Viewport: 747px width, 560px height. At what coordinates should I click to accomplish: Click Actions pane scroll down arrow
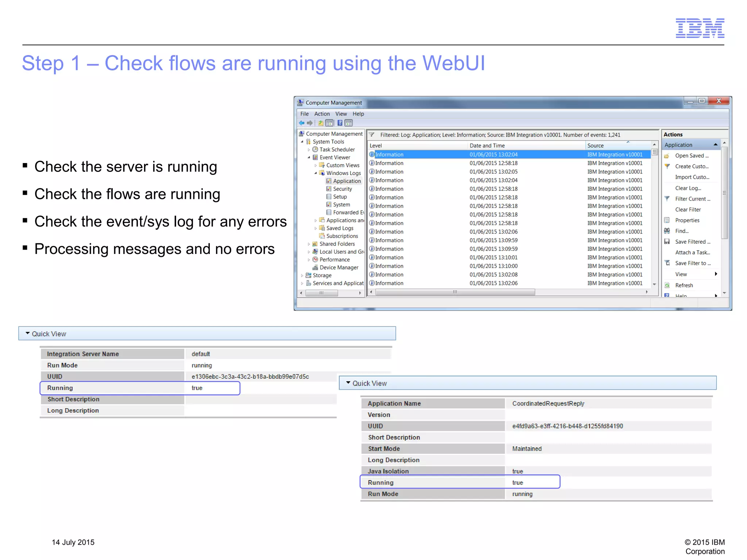click(724, 293)
